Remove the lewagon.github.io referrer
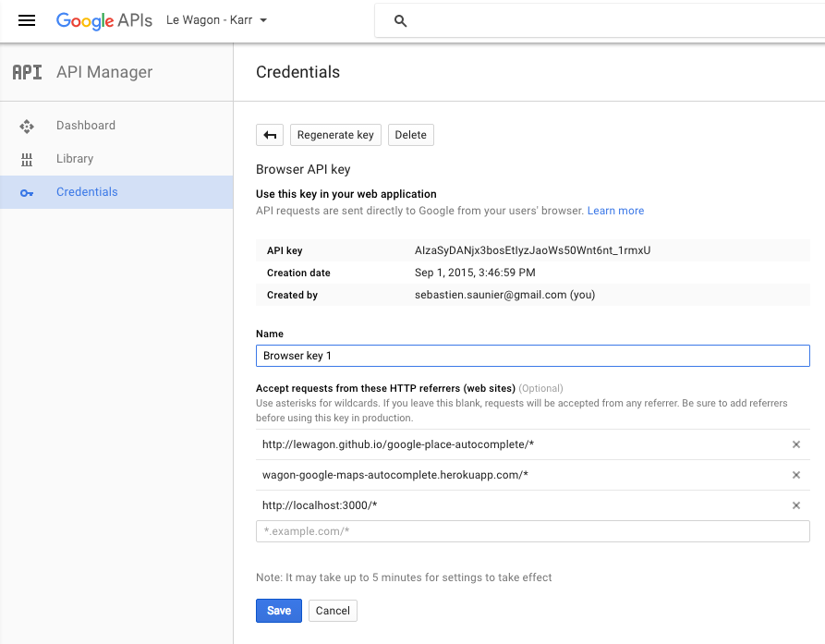This screenshot has height=644, width=825. (796, 444)
